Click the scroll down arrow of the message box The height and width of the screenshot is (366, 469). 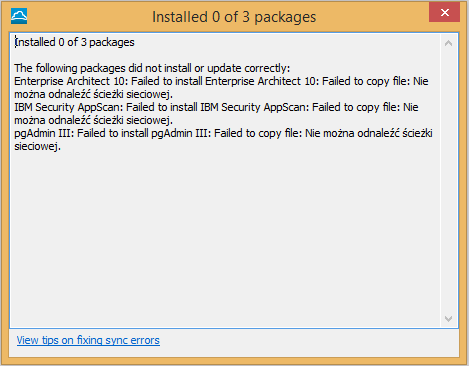[448, 319]
